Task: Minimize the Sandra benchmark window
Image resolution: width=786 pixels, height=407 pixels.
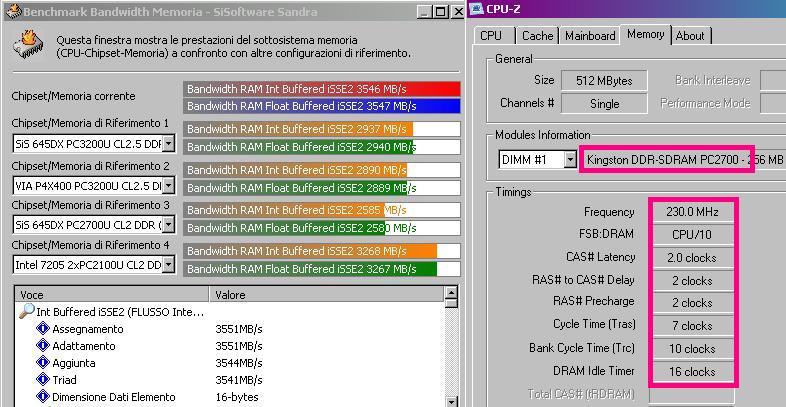Action: [425, 12]
